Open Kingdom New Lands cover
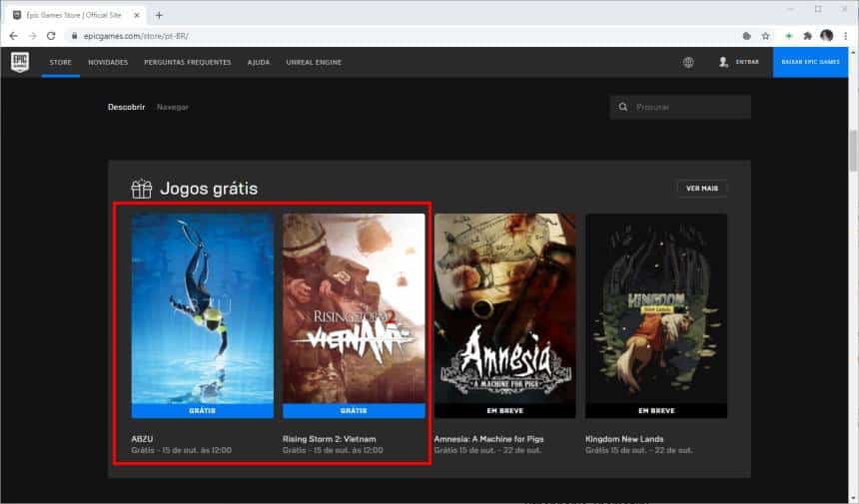859x504 pixels. click(x=656, y=308)
